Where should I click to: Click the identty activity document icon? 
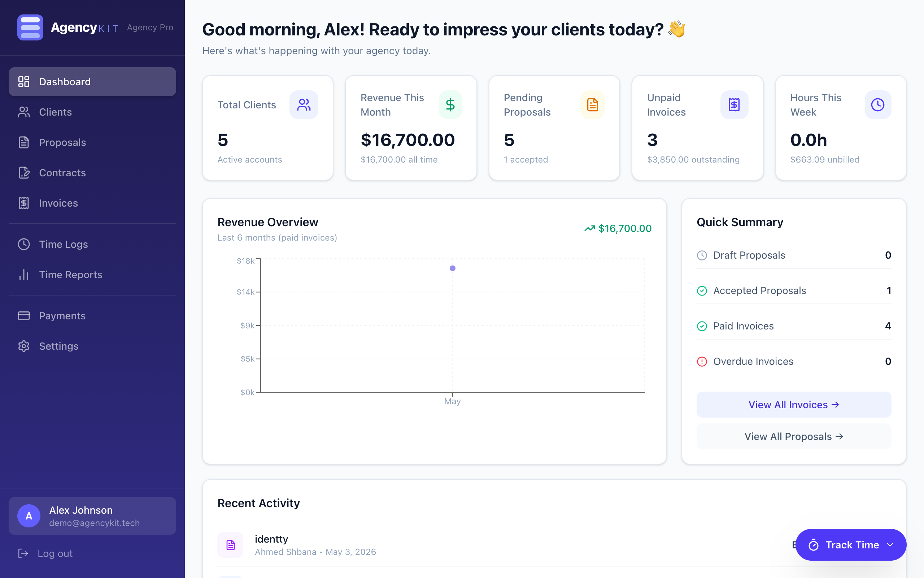(230, 545)
